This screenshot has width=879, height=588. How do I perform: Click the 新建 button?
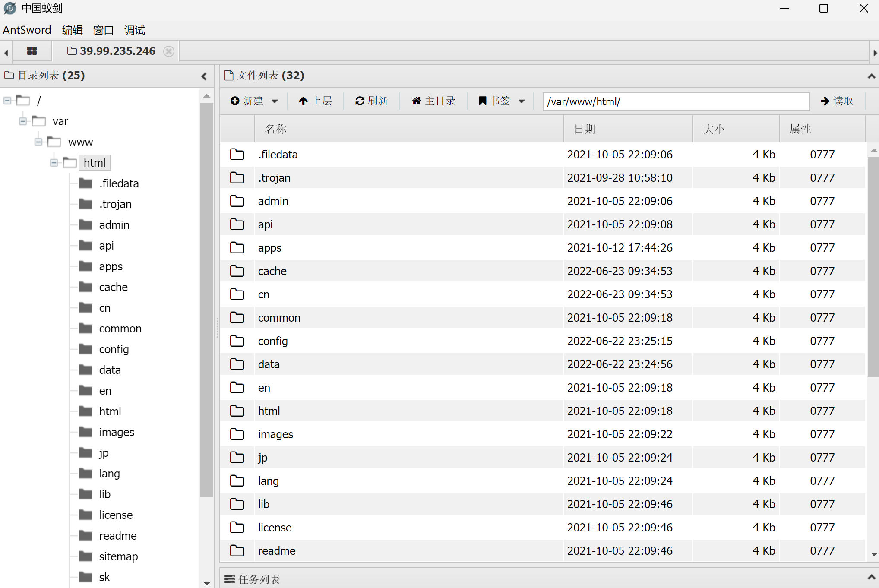247,101
